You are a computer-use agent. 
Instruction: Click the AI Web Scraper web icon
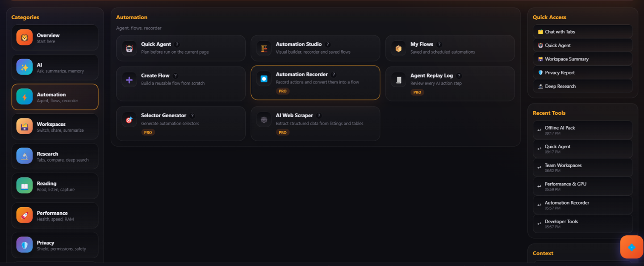point(264,119)
